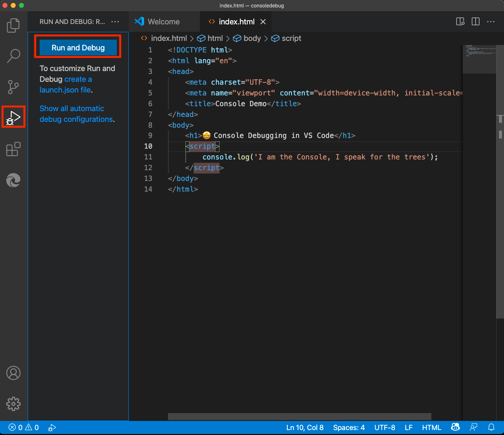Select the index.html editor tab
The image size is (504, 435).
coord(237,21)
